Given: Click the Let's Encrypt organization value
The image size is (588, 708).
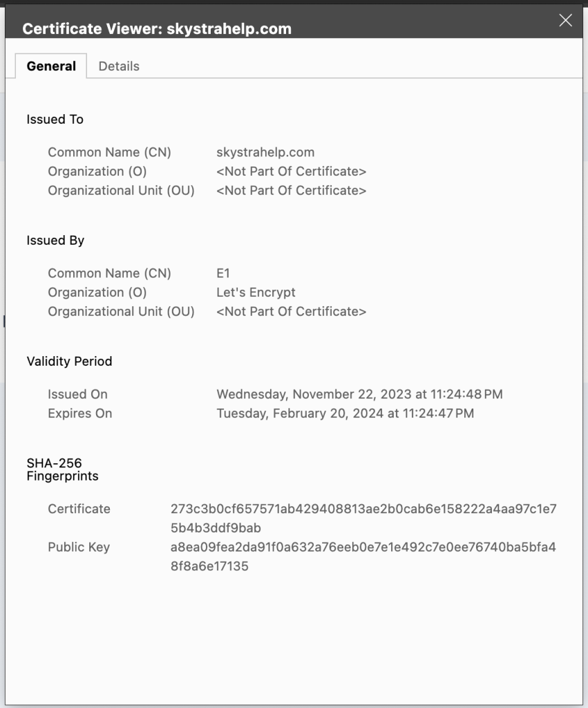Looking at the screenshot, I should point(256,292).
